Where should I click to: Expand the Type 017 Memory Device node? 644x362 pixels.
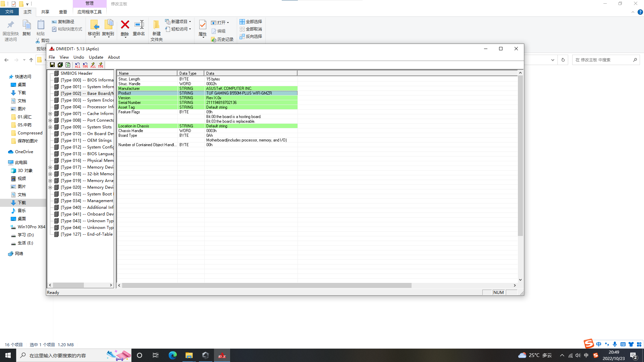(50, 167)
